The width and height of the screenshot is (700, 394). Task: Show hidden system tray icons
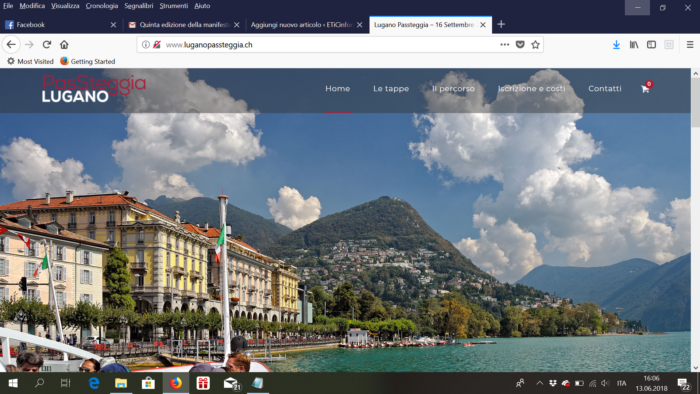coord(540,383)
